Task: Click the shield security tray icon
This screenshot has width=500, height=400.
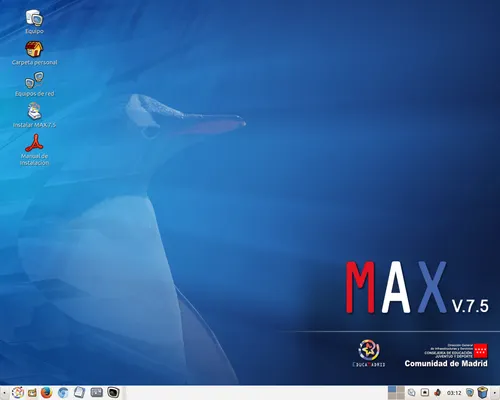Action: 470,393
